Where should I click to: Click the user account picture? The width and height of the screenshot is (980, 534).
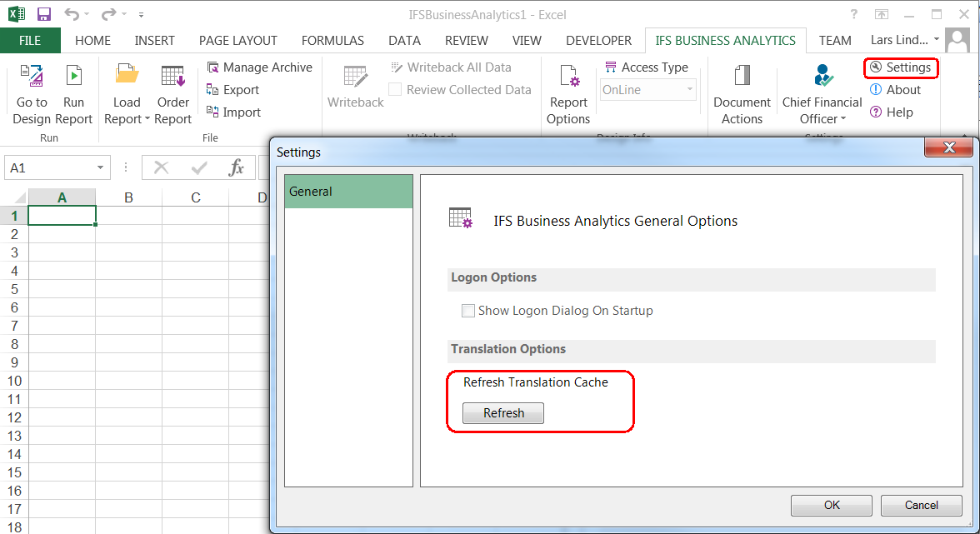pyautogui.click(x=957, y=41)
